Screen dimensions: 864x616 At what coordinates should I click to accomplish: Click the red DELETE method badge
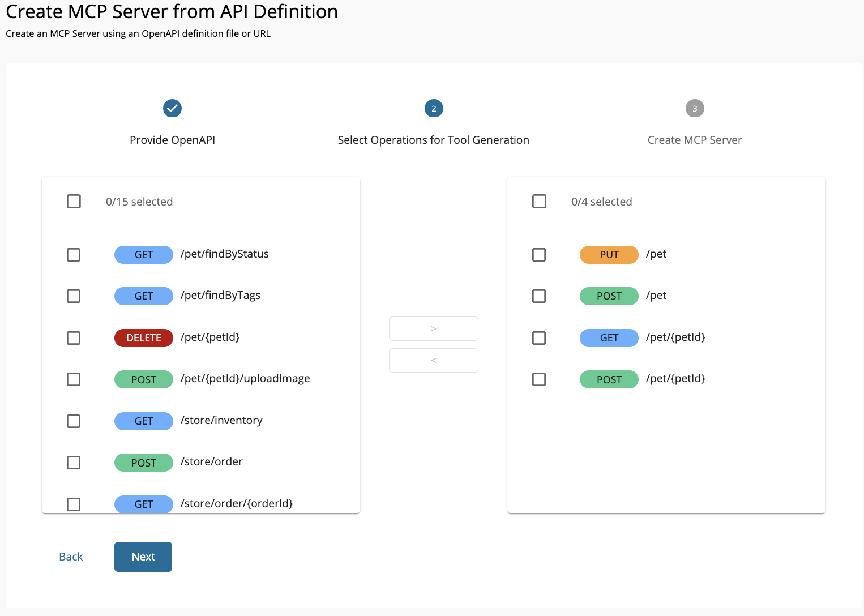click(144, 337)
